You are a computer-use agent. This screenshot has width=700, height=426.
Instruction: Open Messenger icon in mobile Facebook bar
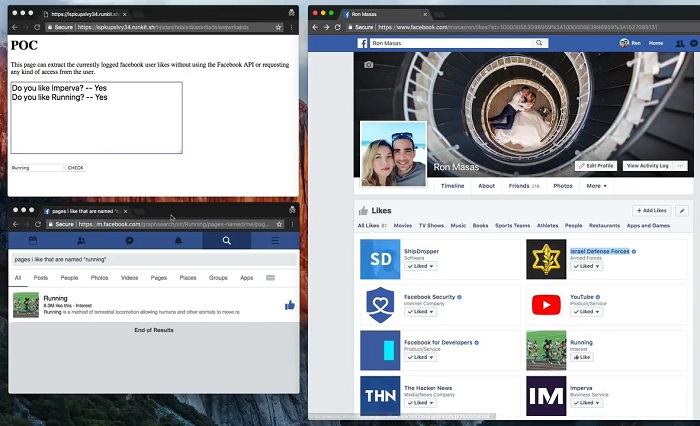[x=130, y=241]
